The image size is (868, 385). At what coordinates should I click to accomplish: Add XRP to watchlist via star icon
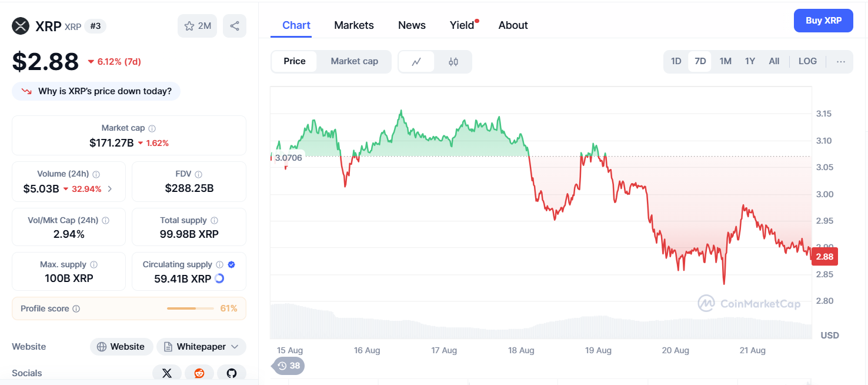tap(188, 26)
